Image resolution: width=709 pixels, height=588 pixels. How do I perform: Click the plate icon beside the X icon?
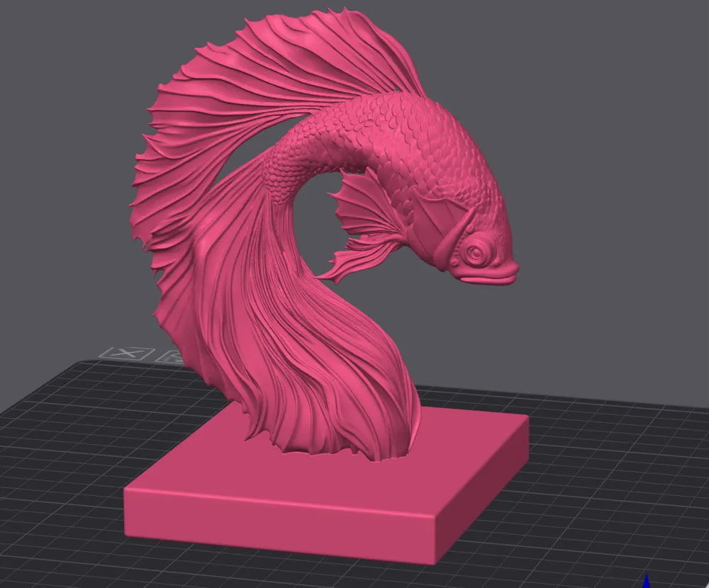pyautogui.click(x=171, y=356)
